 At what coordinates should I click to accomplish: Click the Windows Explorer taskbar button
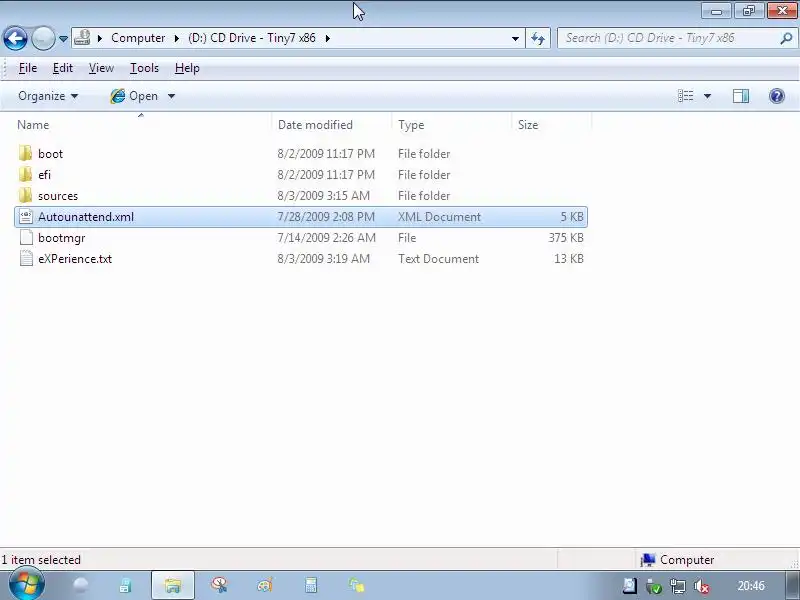pyautogui.click(x=172, y=585)
